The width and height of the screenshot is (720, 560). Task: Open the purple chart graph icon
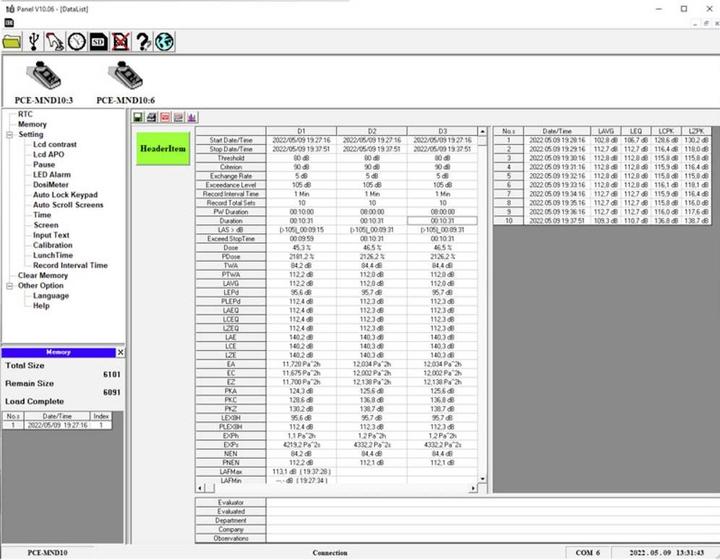191,118
